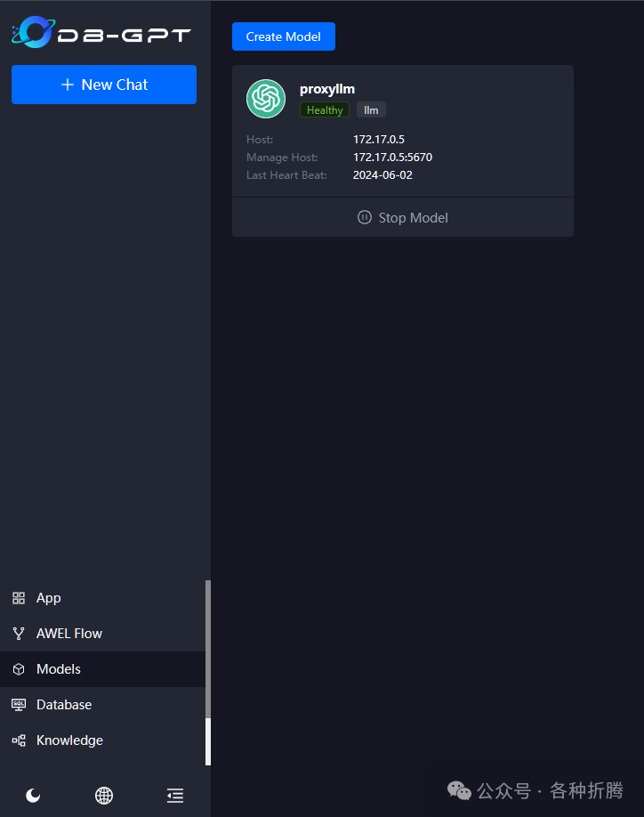Open the Knowledge section
This screenshot has width=644, height=817.
(x=103, y=740)
